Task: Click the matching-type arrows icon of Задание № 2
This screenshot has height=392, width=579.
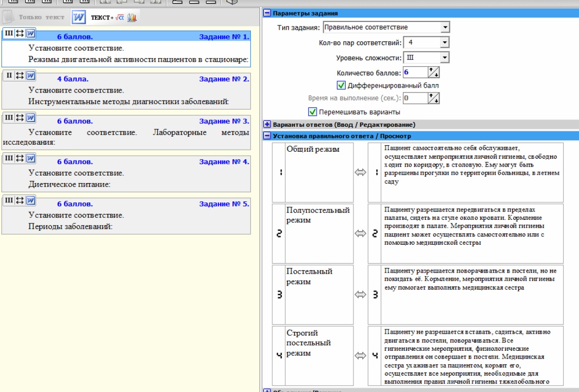Action: [x=19, y=75]
